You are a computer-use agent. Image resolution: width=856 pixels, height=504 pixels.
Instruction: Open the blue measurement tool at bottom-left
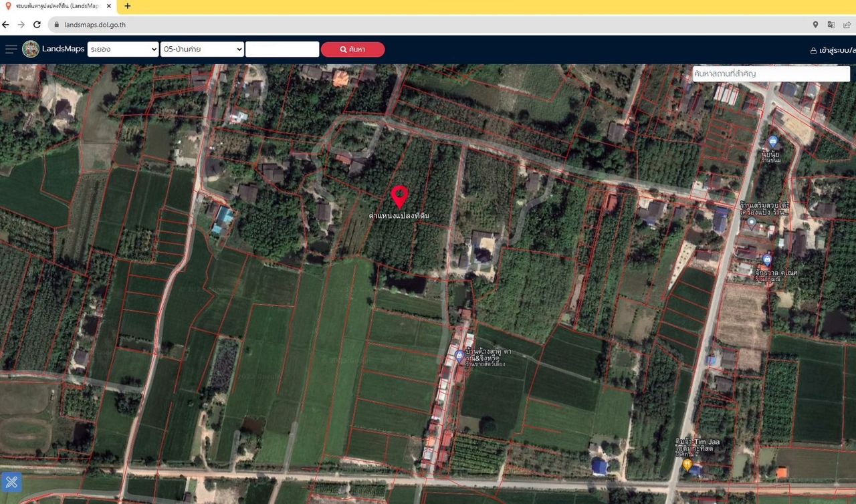tap(11, 481)
